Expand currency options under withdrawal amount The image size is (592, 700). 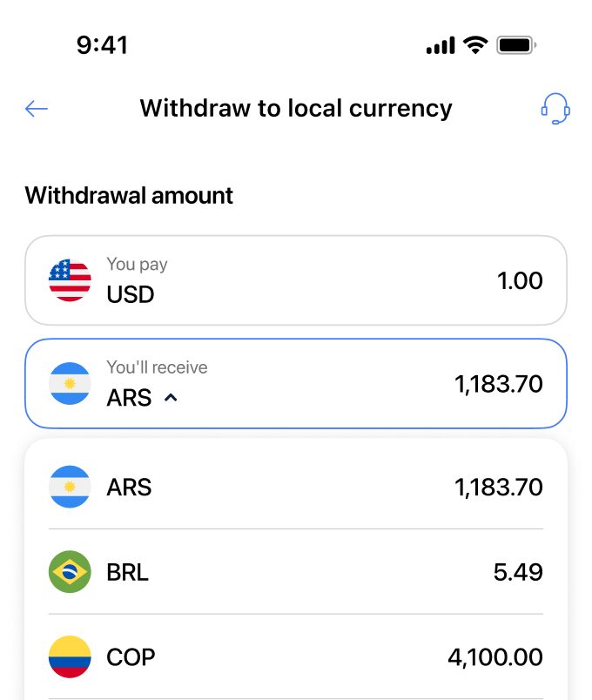[171, 398]
